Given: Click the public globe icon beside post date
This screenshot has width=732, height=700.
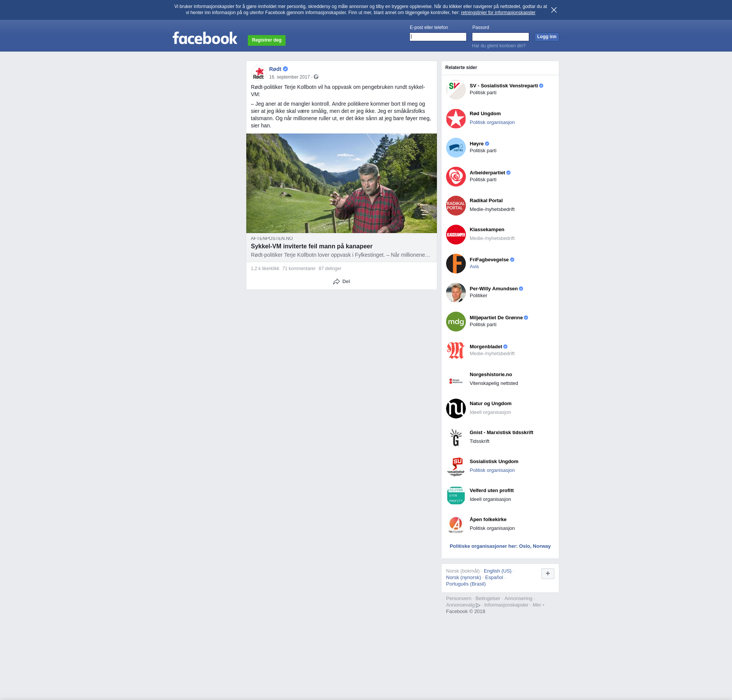Looking at the screenshot, I should pos(316,77).
